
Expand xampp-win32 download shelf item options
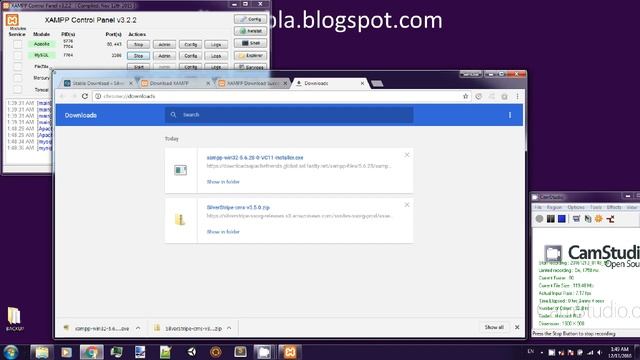[x=138, y=328]
